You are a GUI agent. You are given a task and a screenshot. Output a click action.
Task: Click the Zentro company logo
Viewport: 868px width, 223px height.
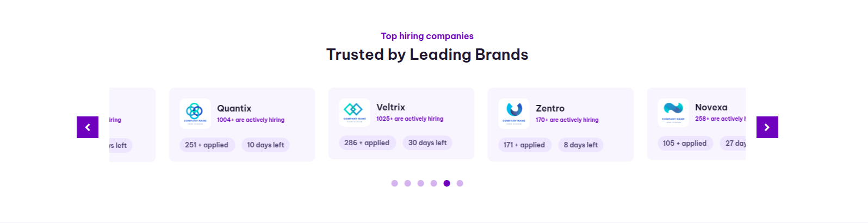[514, 113]
